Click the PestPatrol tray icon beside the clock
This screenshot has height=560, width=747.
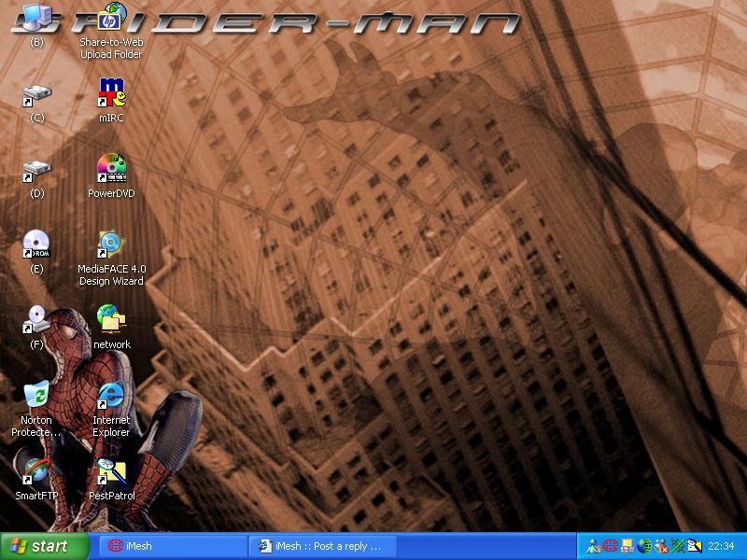[695, 546]
